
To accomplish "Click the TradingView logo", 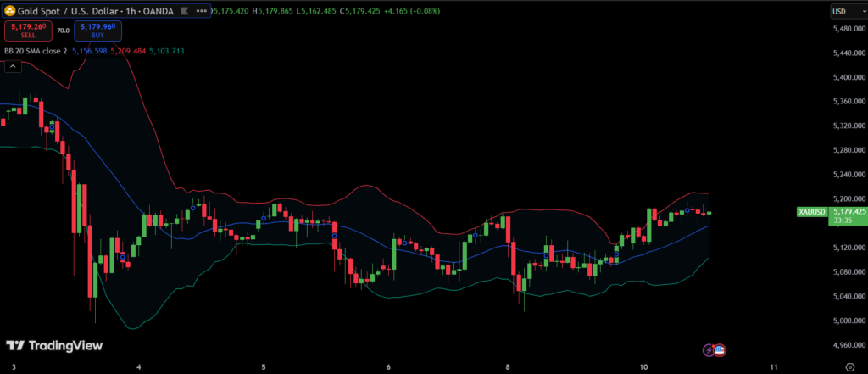I will coord(54,345).
